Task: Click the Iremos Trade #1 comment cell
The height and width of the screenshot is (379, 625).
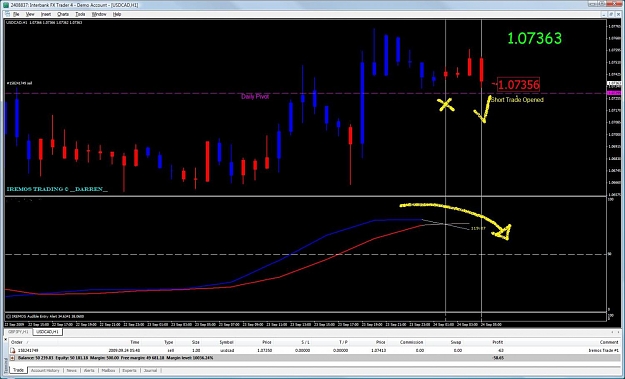Action: 603,350
